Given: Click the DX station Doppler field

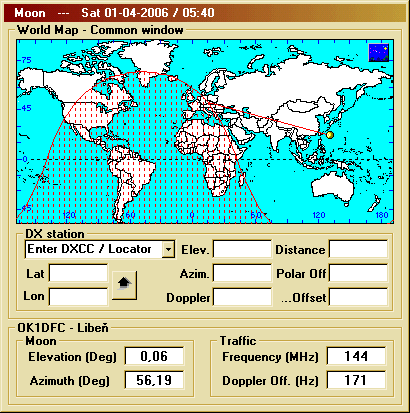Looking at the screenshot, I should (x=242, y=297).
